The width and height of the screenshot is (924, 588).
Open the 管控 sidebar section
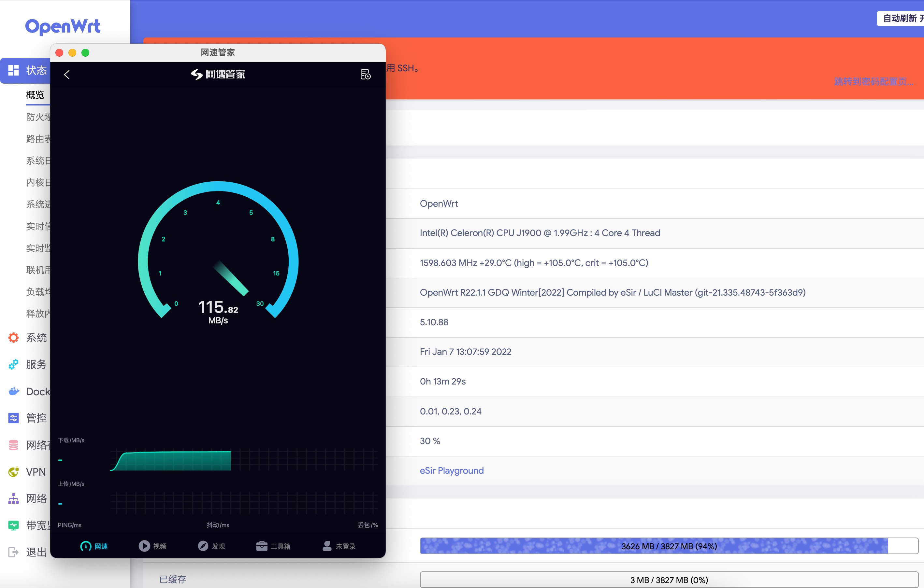click(x=36, y=418)
